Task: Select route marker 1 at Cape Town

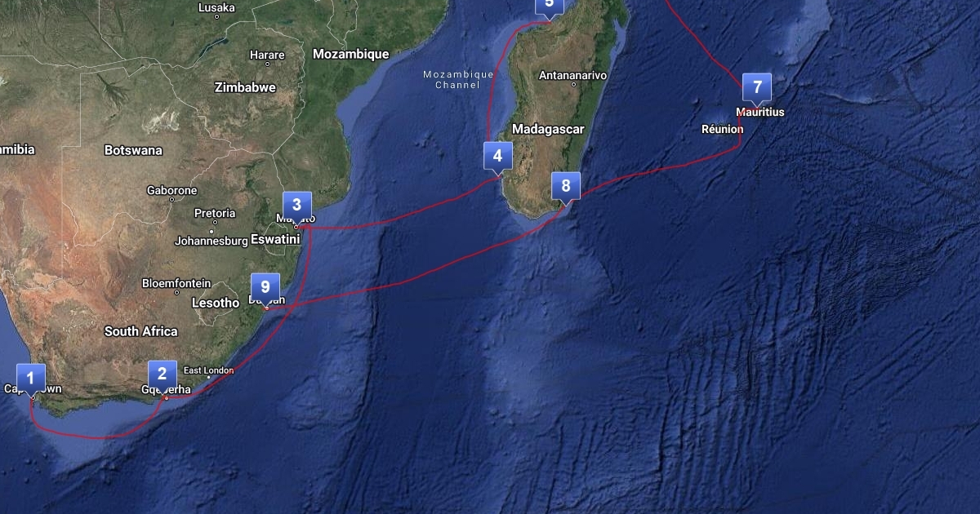Action: pos(30,379)
